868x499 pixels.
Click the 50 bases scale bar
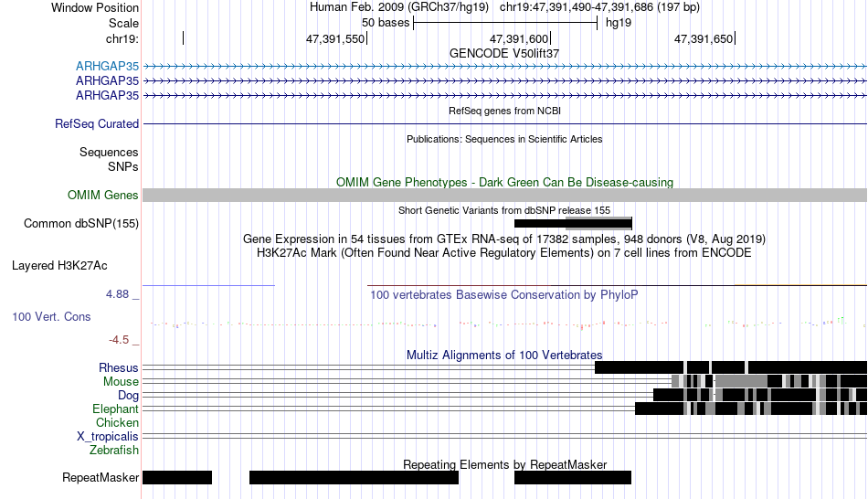(505, 23)
